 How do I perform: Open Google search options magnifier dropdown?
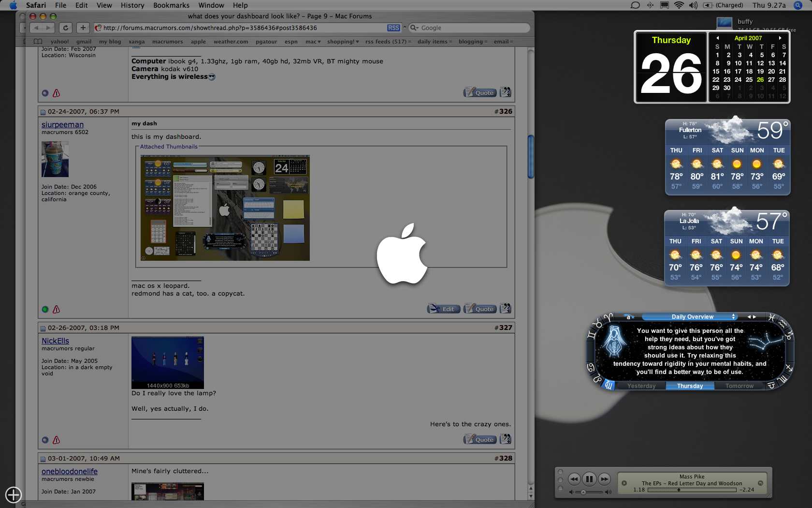coord(414,28)
